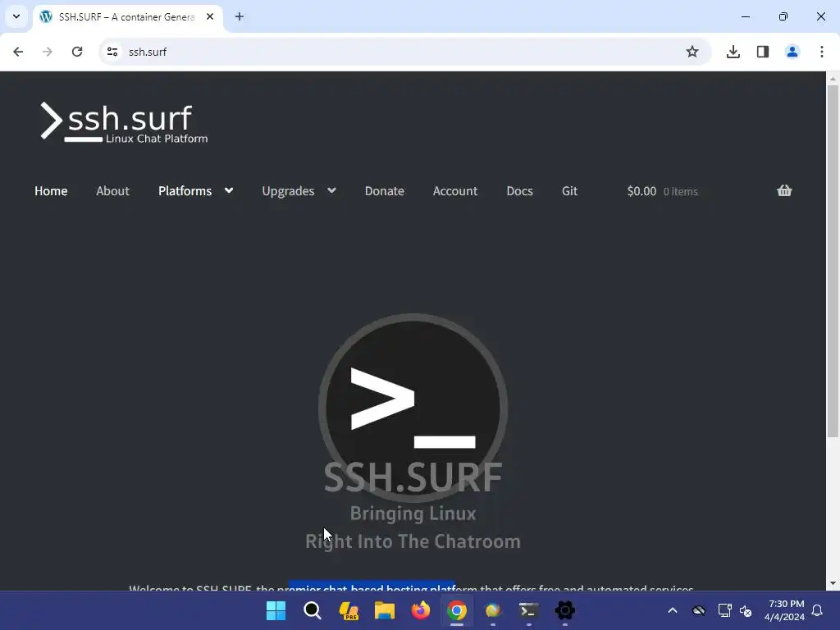Open the Donate page
The image size is (840, 630).
coord(385,190)
